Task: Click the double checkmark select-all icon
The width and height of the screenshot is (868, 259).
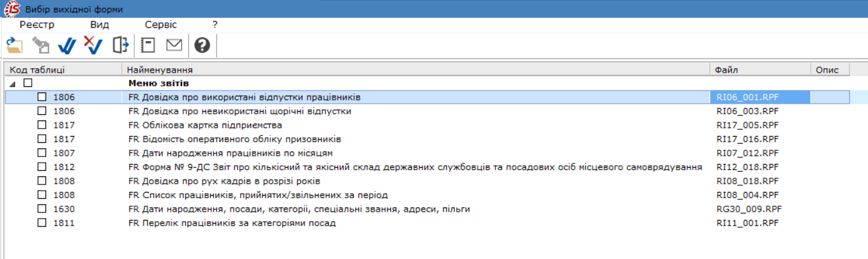Action: click(x=66, y=45)
